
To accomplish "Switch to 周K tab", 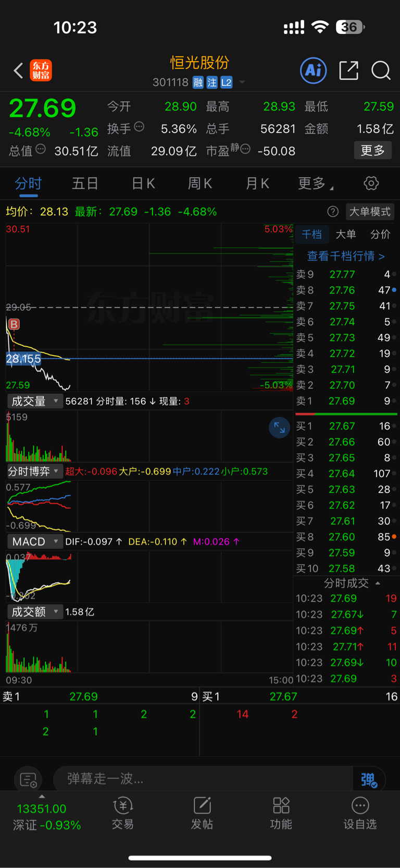I will [x=200, y=184].
